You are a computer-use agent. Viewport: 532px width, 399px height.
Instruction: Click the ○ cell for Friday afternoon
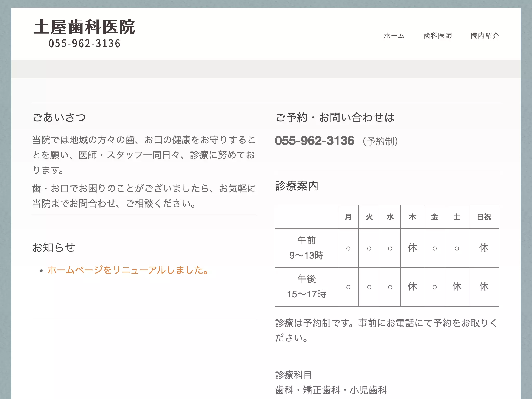click(435, 287)
